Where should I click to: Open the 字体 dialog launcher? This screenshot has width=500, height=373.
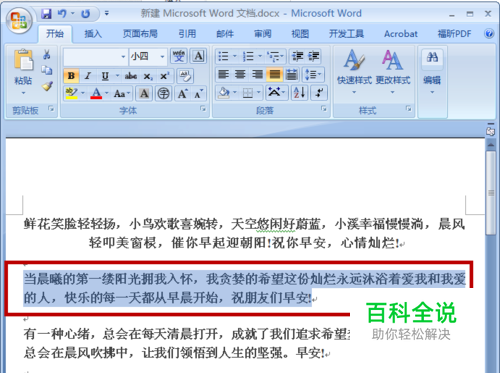[203, 108]
